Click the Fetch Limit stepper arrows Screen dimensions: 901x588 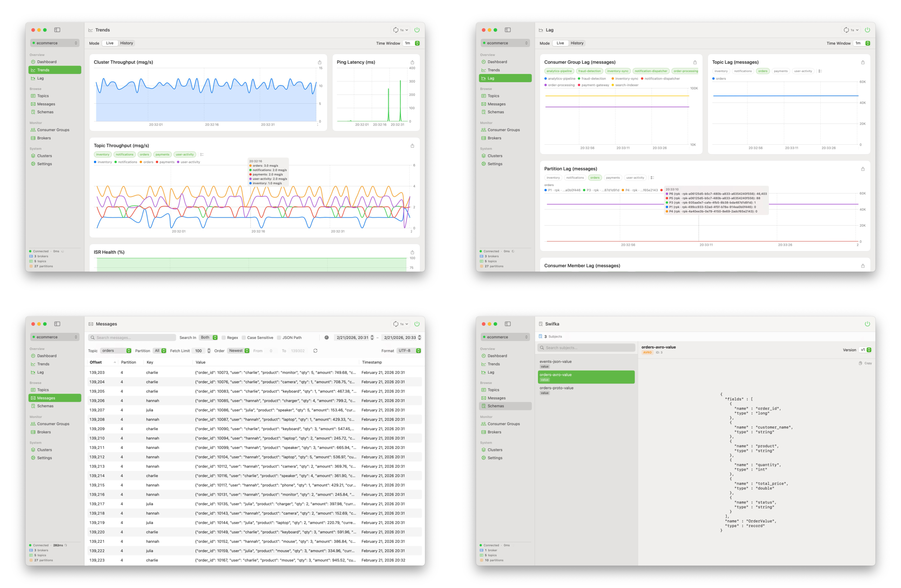(x=209, y=351)
